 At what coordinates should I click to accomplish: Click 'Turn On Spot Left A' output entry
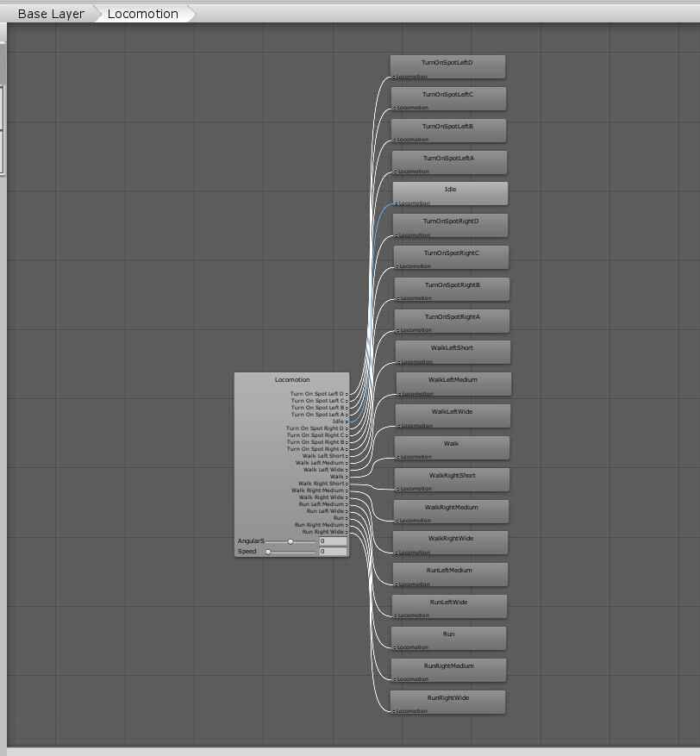tap(319, 415)
